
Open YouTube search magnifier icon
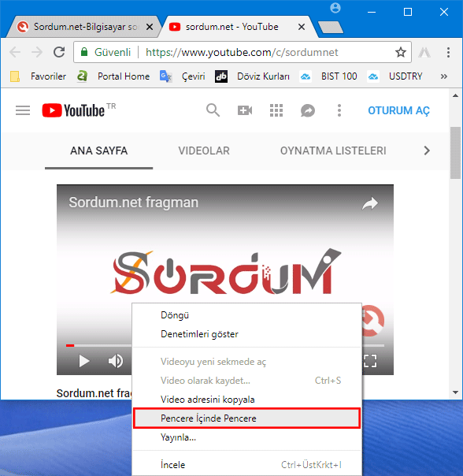pyautogui.click(x=213, y=110)
